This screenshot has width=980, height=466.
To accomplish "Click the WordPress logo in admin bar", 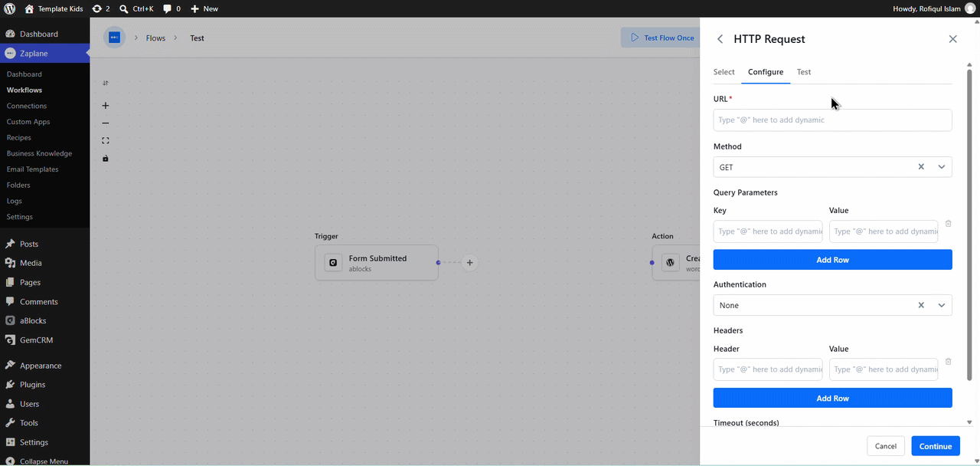I will pos(10,8).
